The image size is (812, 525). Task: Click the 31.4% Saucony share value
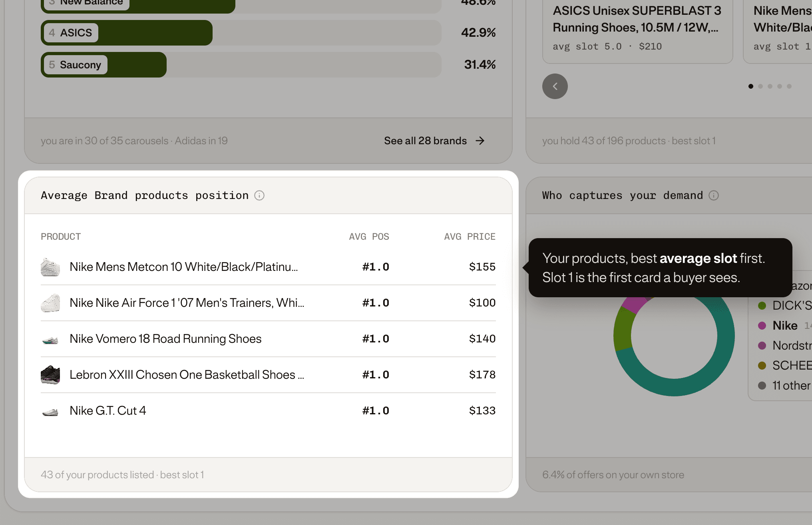pyautogui.click(x=480, y=65)
